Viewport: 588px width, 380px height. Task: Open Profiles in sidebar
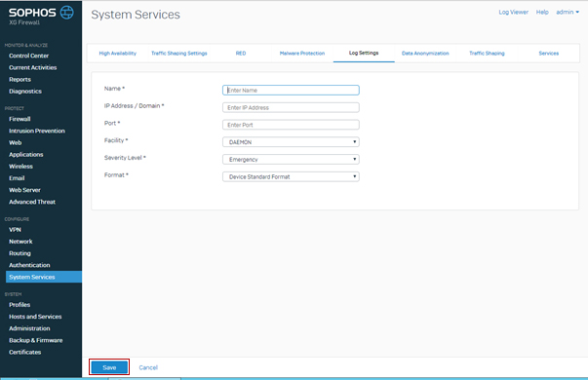coord(20,305)
